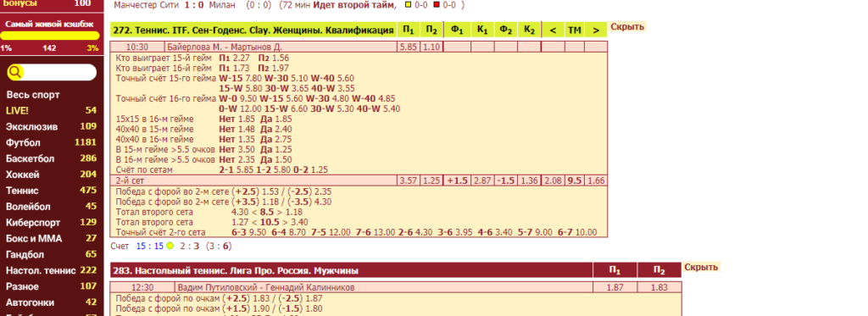
Task: Open Футбол category
Action: [23, 142]
